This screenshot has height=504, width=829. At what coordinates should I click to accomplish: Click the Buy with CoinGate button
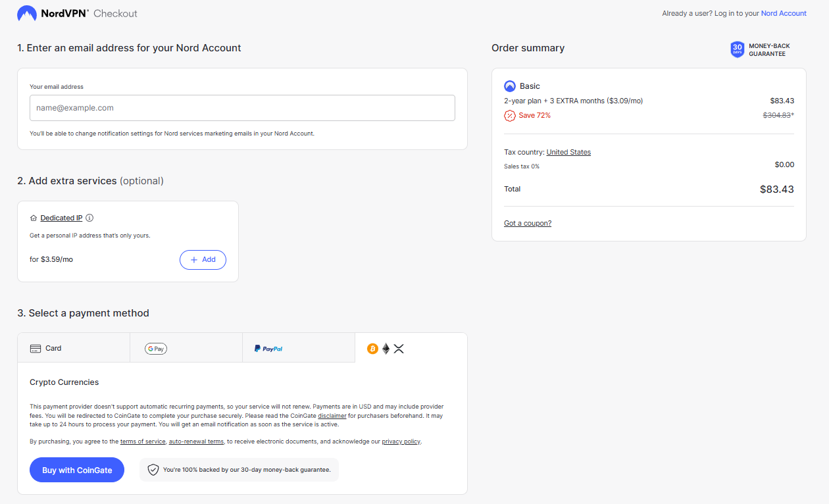click(77, 470)
